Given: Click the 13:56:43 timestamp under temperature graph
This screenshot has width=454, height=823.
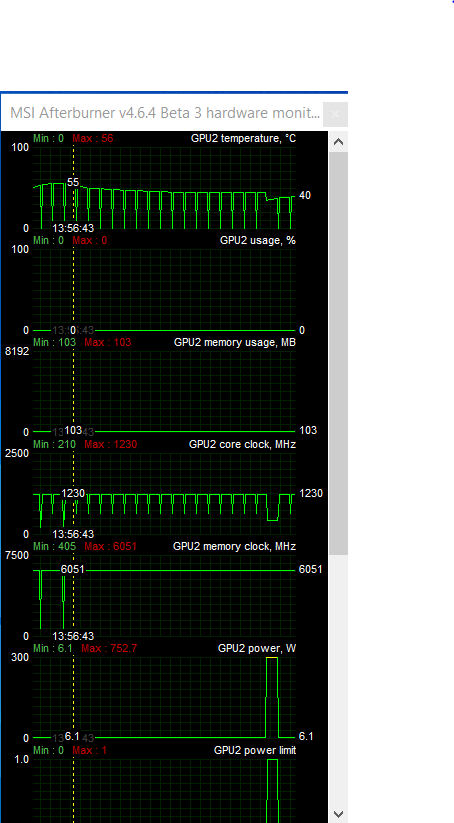Looking at the screenshot, I should click(73, 228).
